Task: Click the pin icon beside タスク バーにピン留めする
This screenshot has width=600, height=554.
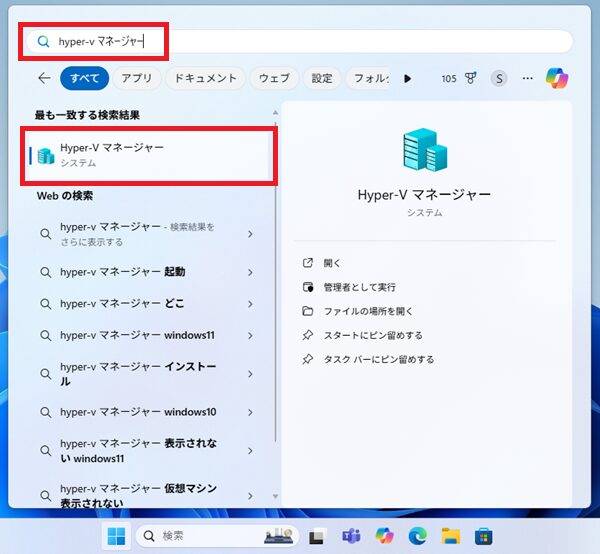Action: [308, 359]
